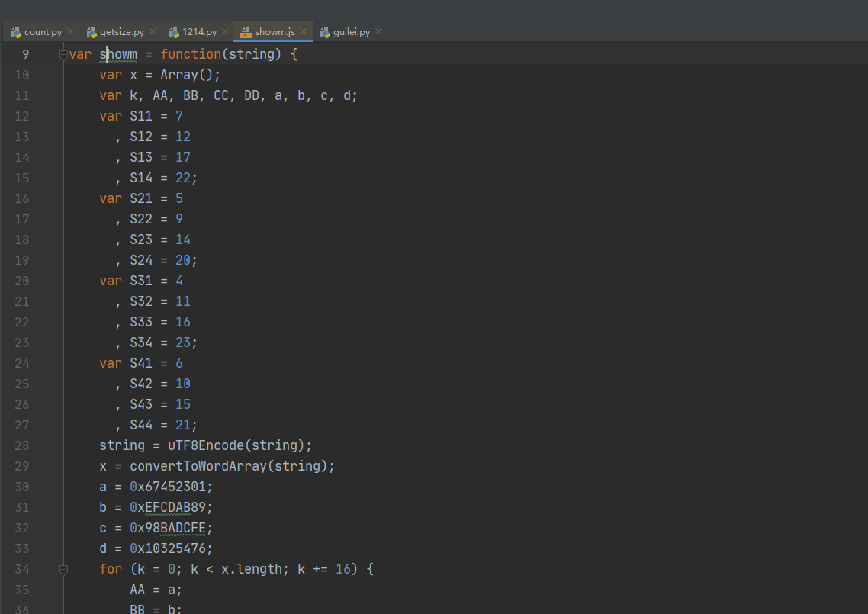Click variable S21 on line 16
Screen dimensions: 868x614
pos(141,198)
